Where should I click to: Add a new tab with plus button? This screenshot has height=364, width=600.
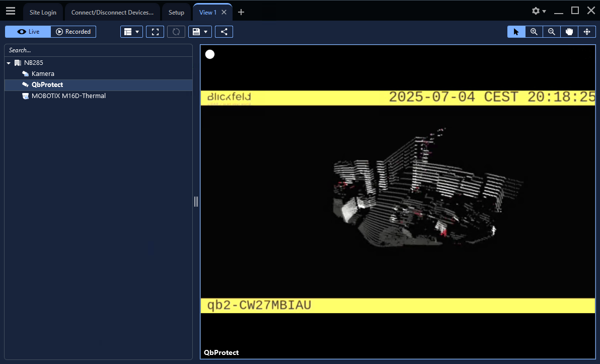[241, 12]
